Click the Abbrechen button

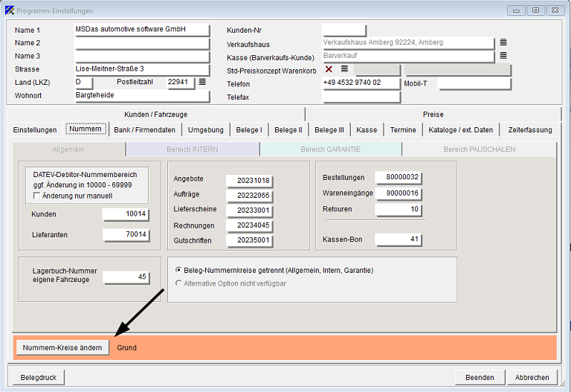tap(532, 377)
